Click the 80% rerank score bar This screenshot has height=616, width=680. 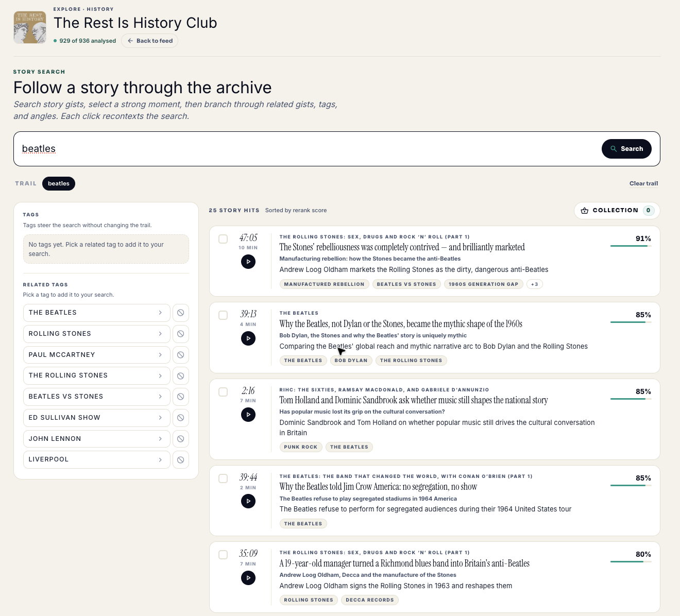(631, 562)
